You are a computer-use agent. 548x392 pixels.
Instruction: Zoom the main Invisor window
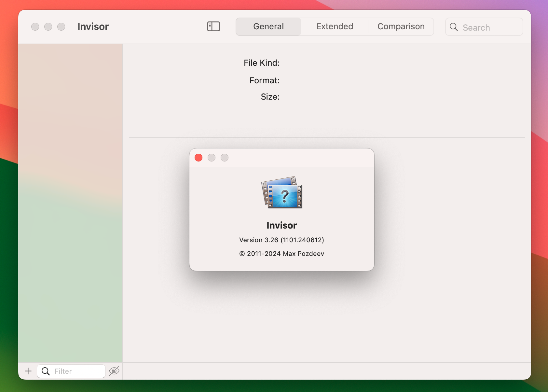61,27
